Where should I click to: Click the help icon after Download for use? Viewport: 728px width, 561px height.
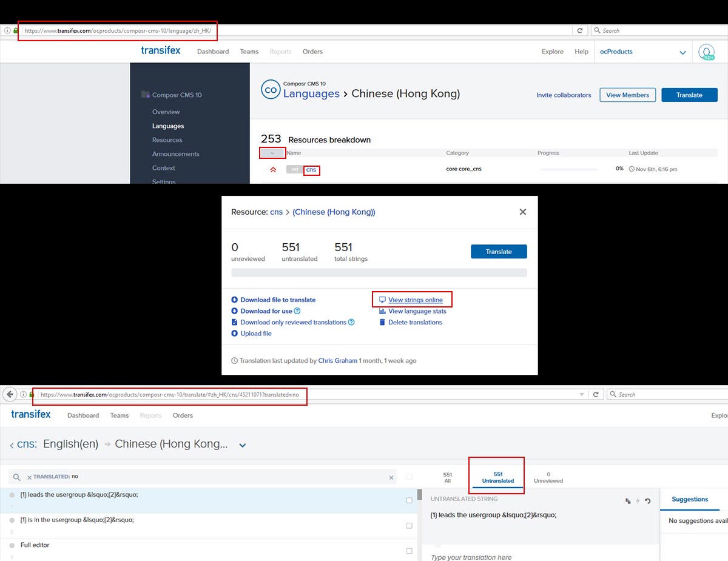297,311
